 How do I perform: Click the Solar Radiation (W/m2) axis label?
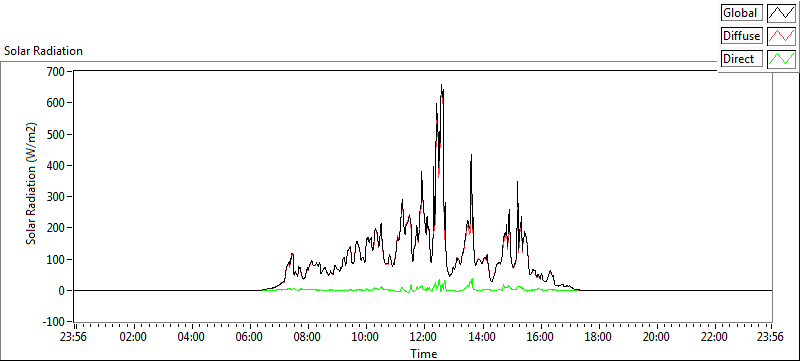[32, 184]
